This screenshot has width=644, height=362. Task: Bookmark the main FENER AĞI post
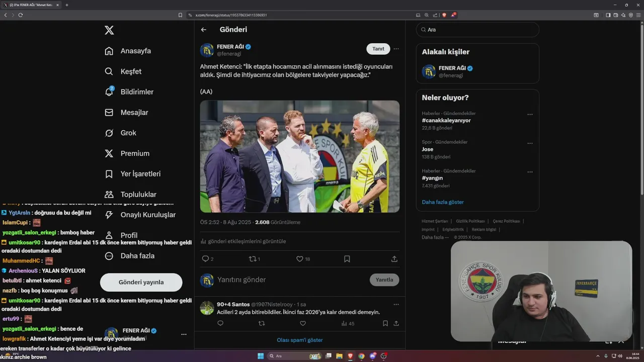click(x=347, y=259)
